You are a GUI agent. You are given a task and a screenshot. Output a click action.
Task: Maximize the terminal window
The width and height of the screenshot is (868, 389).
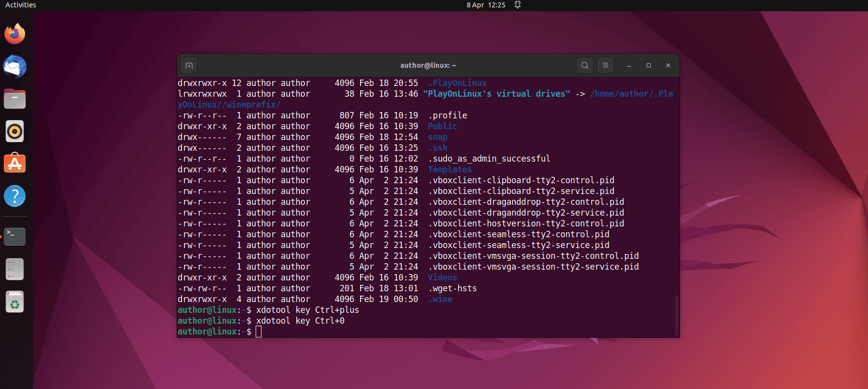pyautogui.click(x=648, y=65)
